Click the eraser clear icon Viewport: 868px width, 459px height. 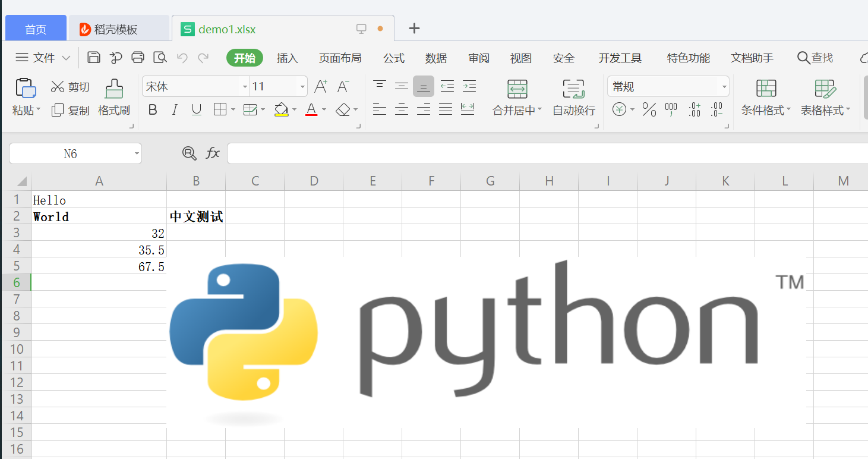click(x=343, y=110)
